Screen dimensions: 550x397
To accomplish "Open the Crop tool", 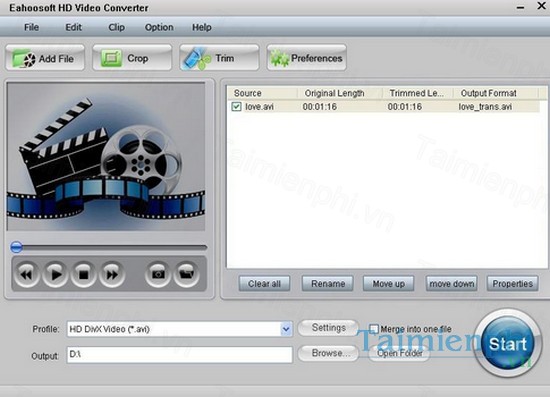I will 132,58.
